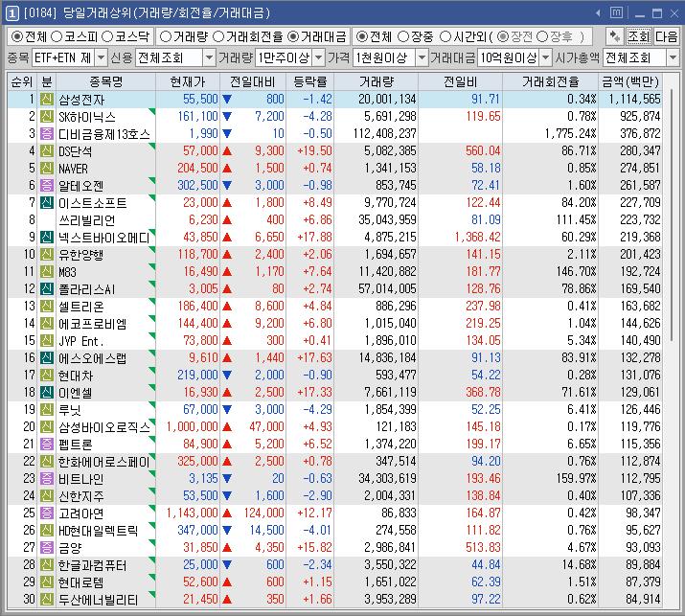Screen dimensions: 685x616
Task: Open the 거래량 1만주이상 dropdown
Action: click(x=319, y=57)
